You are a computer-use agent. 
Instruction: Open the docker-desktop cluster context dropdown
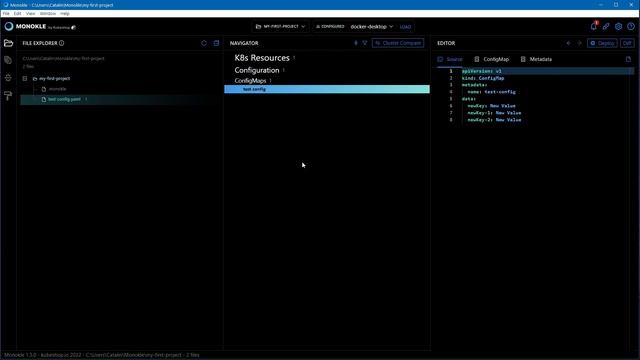(371, 27)
